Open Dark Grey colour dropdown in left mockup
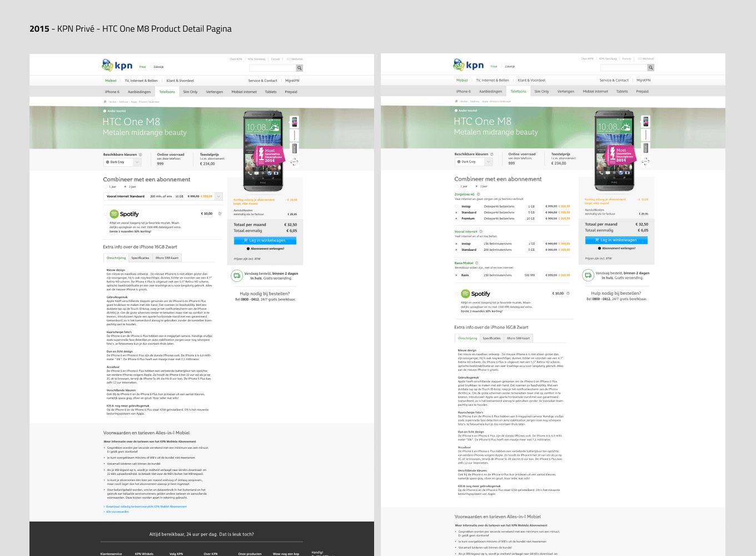Screen dimensions: 756x556 coord(122,162)
